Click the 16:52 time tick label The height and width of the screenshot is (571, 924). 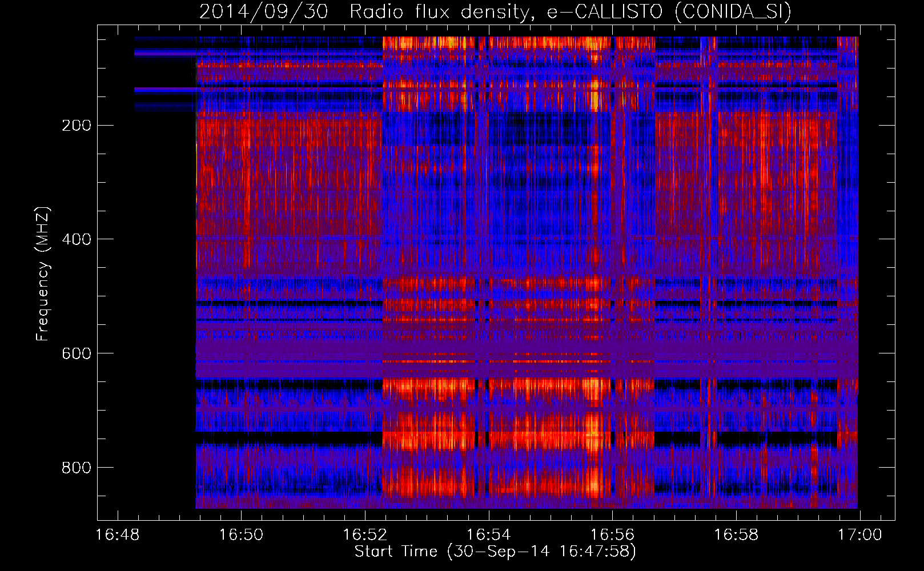point(365,535)
